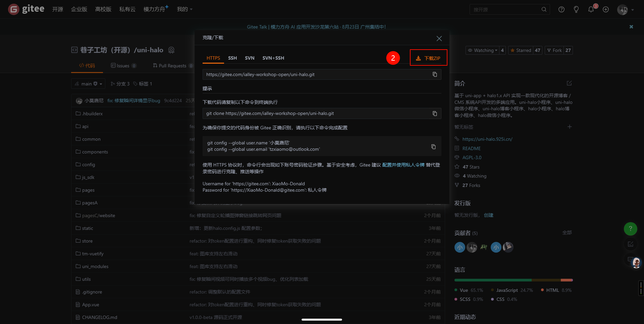Click the plus create-new icon in header
The image size is (644, 324).
click(x=606, y=9)
